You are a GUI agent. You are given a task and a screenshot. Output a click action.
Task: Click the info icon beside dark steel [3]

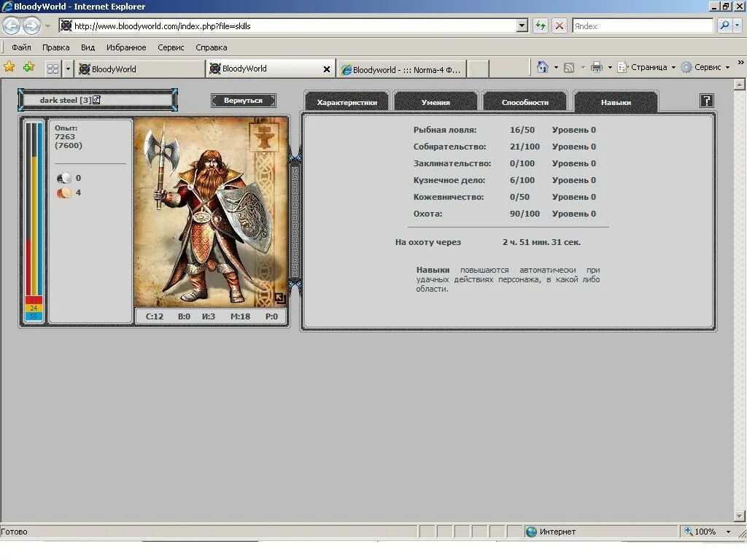point(96,99)
